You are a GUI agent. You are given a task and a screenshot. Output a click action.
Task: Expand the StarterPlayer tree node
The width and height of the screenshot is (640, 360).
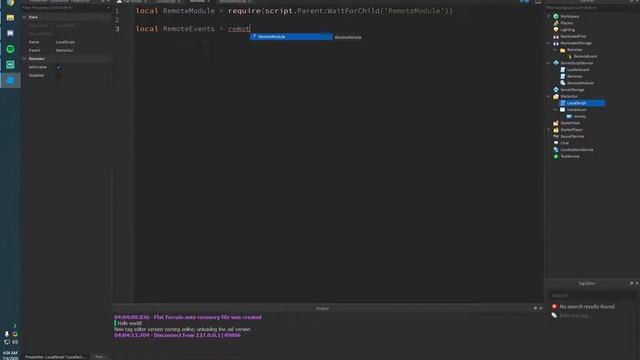(x=549, y=130)
